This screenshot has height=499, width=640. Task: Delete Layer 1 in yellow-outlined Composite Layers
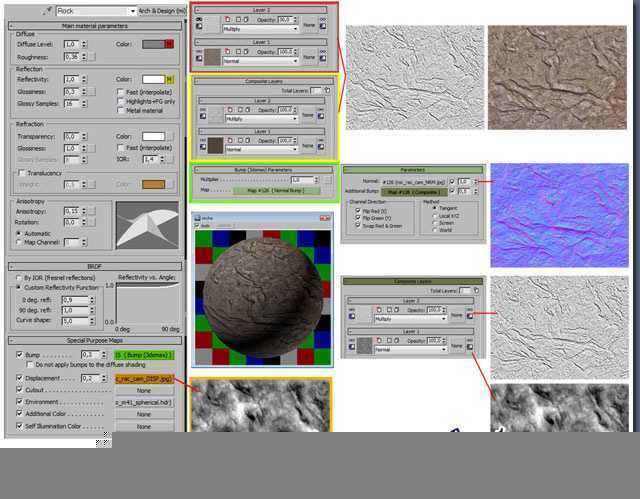[230, 140]
